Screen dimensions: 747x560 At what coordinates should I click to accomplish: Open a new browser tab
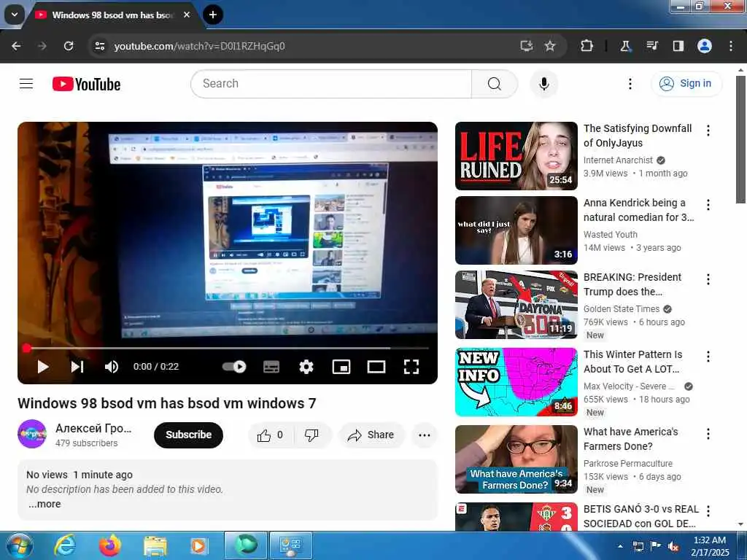coord(213,15)
